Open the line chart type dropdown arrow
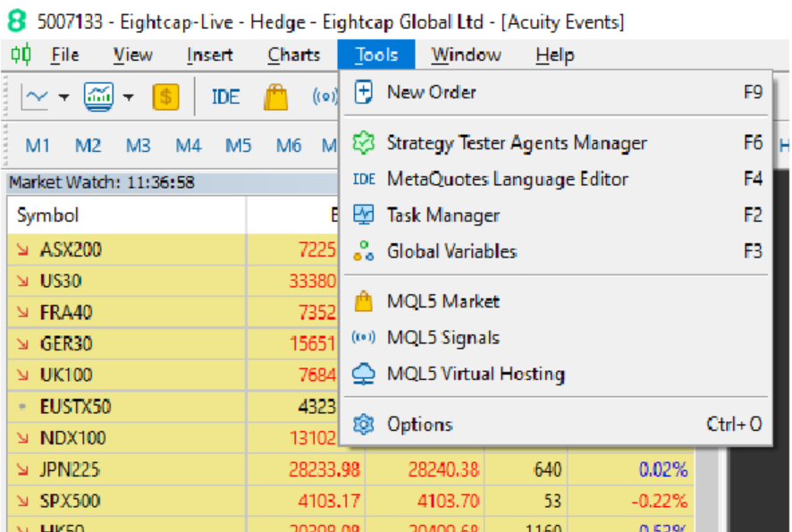Image resolution: width=792 pixels, height=532 pixels. [64, 97]
